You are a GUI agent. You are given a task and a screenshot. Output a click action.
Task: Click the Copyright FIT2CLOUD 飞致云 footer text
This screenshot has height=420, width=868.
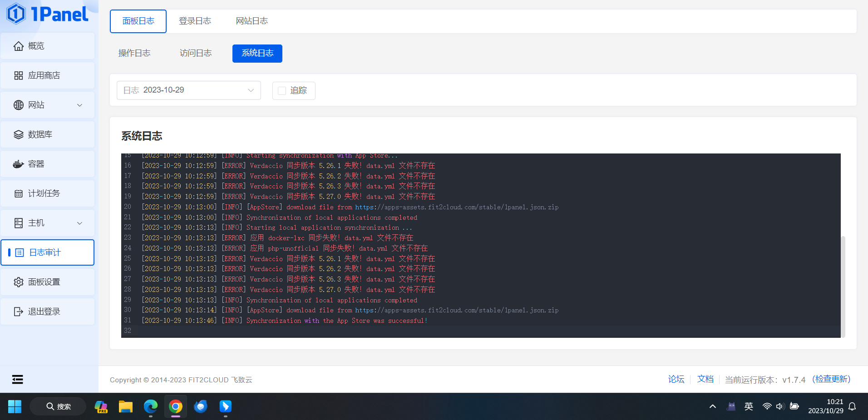pyautogui.click(x=181, y=380)
